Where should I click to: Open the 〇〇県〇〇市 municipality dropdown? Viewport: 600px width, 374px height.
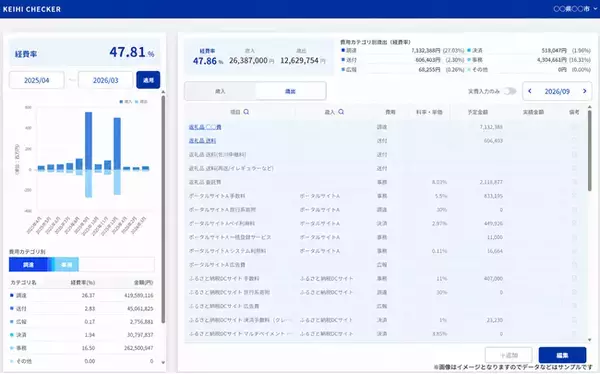click(x=575, y=8)
